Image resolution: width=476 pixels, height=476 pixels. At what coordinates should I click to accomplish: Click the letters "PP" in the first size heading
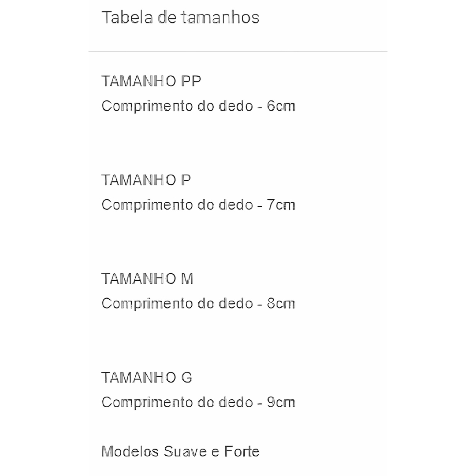click(x=191, y=81)
